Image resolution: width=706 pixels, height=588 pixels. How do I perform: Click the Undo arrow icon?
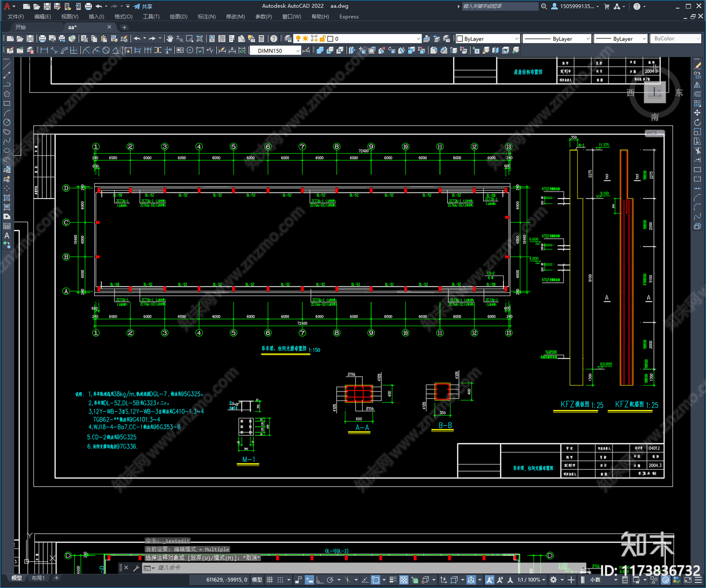tap(137, 39)
